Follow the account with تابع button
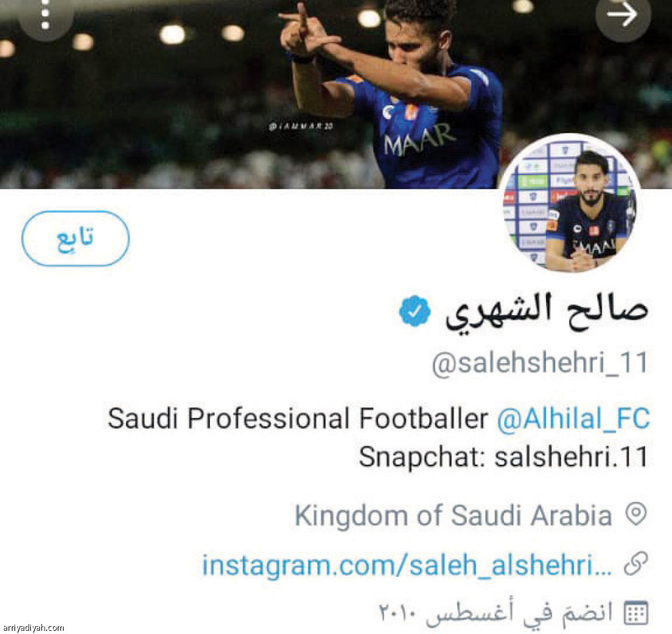This screenshot has height=634, width=672. (75, 238)
